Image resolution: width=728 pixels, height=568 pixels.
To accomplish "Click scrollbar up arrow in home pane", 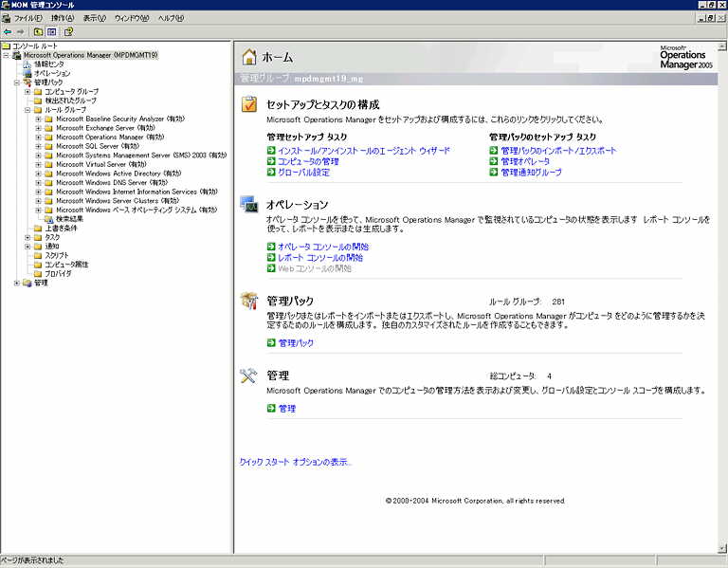I will click(x=722, y=46).
